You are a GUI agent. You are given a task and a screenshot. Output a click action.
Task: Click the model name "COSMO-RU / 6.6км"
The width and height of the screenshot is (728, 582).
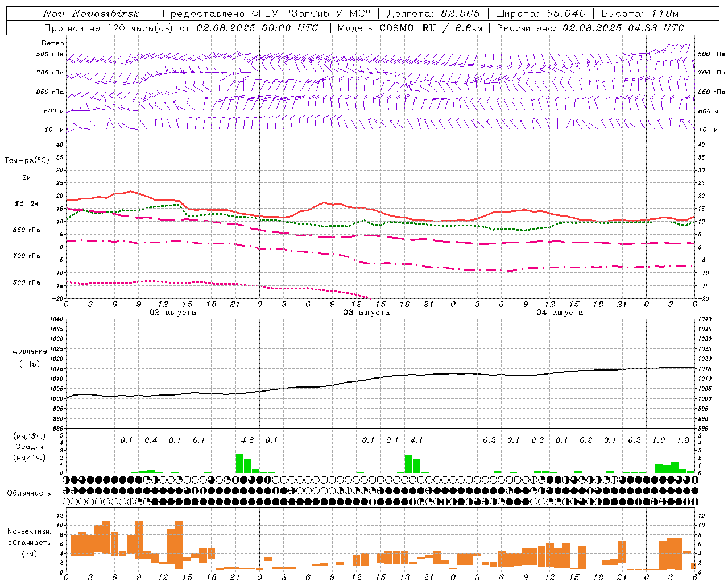coord(431,28)
